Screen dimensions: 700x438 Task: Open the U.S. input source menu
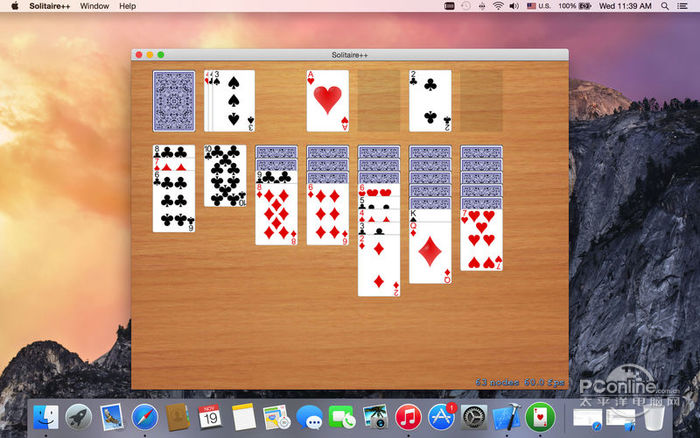coord(539,6)
